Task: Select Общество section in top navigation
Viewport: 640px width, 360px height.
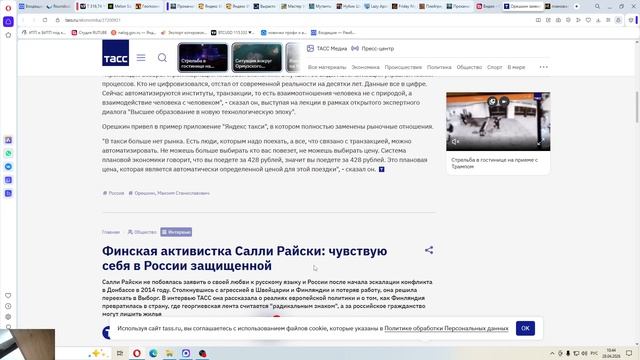Action: click(x=469, y=67)
